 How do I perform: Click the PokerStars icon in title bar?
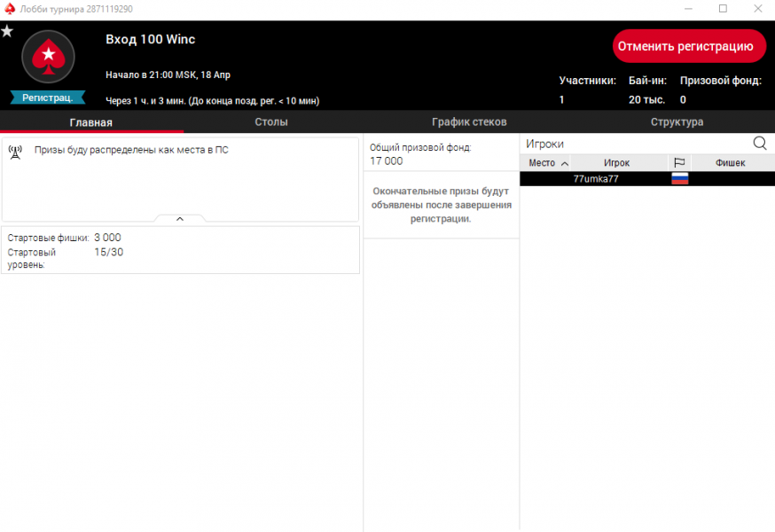pyautogui.click(x=9, y=9)
